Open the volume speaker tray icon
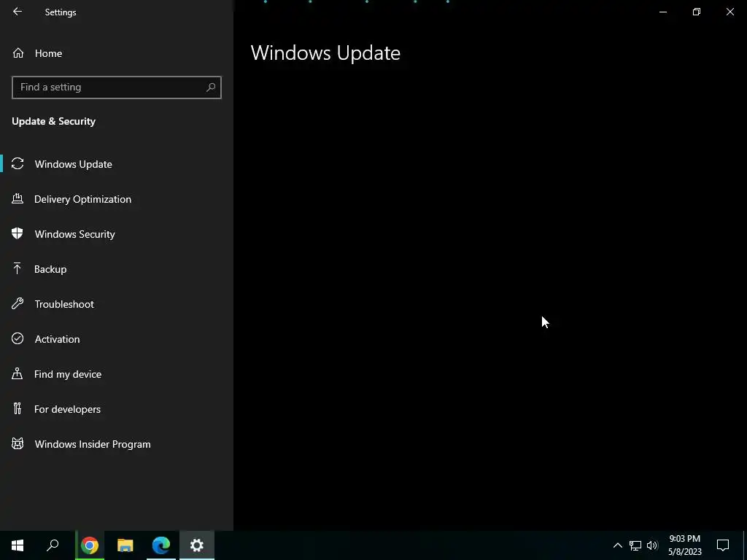Image resolution: width=747 pixels, height=560 pixels. (x=652, y=545)
